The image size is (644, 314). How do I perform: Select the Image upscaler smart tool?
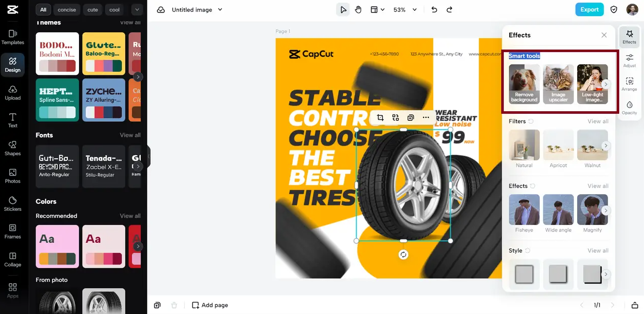[x=558, y=84]
